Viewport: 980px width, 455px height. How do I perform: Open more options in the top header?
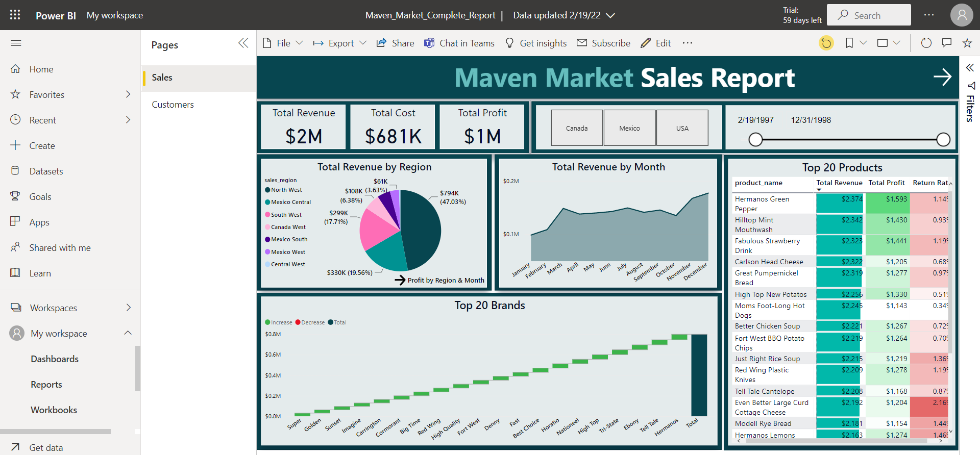[929, 15]
